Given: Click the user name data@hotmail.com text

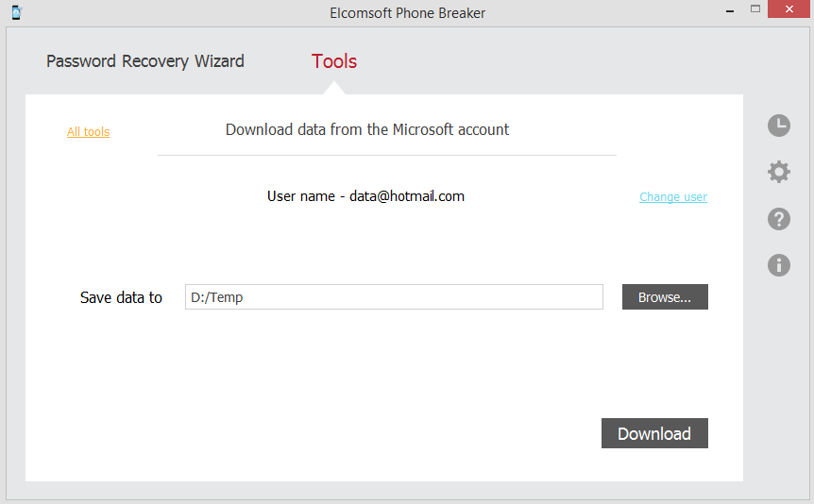Looking at the screenshot, I should pyautogui.click(x=365, y=196).
